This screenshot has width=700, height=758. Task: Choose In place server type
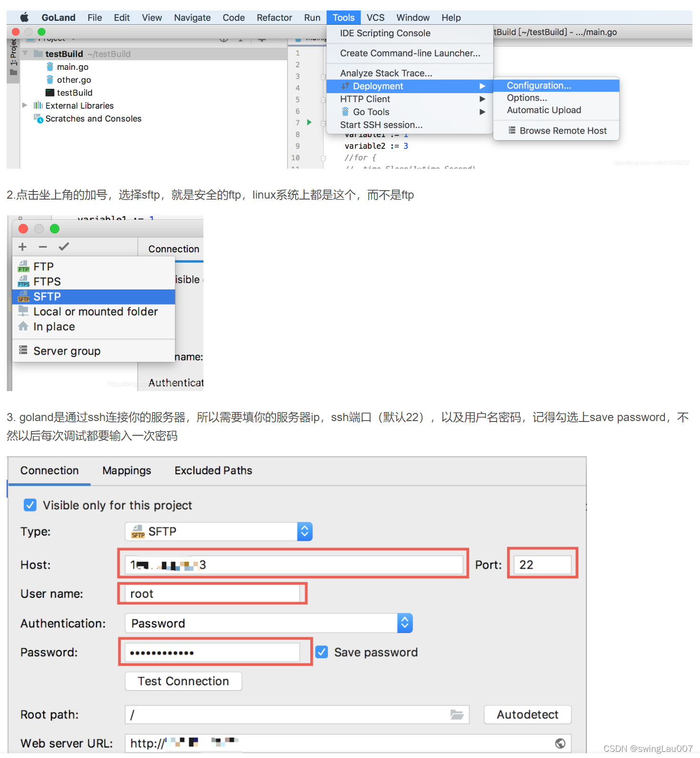pyautogui.click(x=94, y=327)
